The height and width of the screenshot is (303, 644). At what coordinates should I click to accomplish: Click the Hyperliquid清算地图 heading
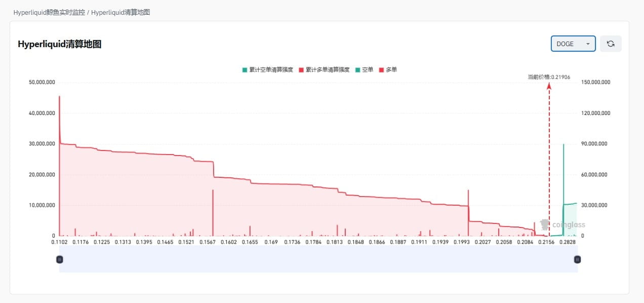point(60,44)
